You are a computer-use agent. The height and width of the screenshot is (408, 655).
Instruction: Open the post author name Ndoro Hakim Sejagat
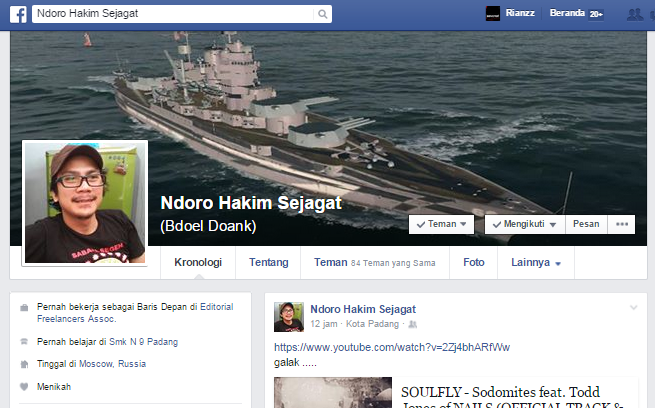[x=363, y=309]
